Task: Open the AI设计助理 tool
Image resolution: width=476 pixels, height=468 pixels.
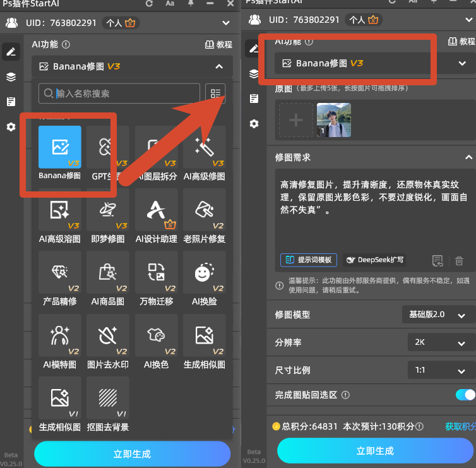Action: (157, 210)
